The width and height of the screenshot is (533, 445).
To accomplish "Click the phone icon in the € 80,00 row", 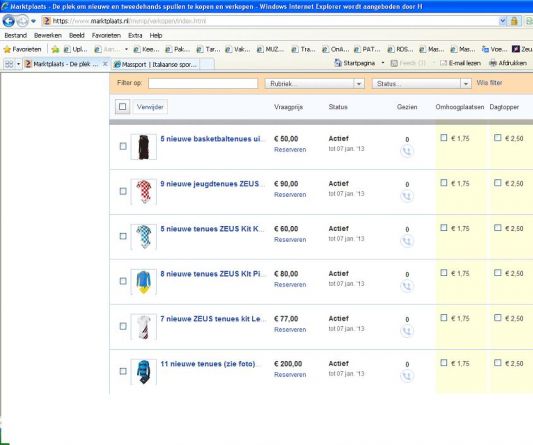I will click(407, 286).
